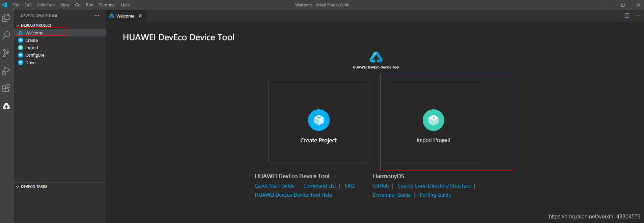Image resolution: width=644 pixels, height=223 pixels.
Task: Open the Run and Debug view
Action: point(6,71)
